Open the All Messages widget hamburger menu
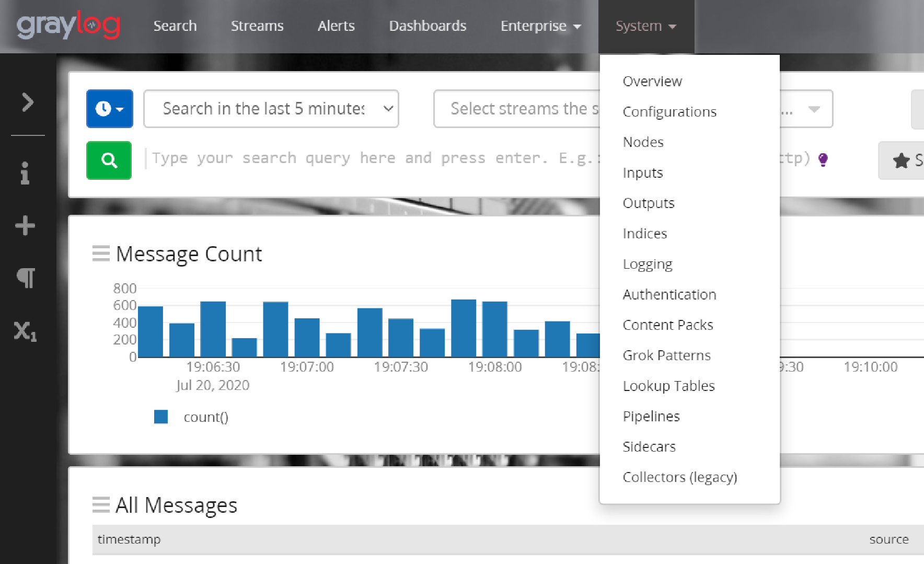This screenshot has width=924, height=564. tap(101, 505)
